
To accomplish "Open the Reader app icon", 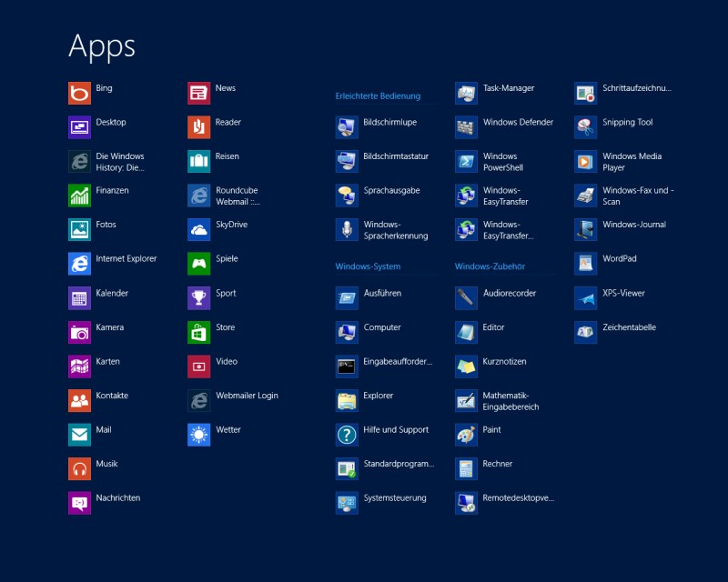I will click(198, 127).
